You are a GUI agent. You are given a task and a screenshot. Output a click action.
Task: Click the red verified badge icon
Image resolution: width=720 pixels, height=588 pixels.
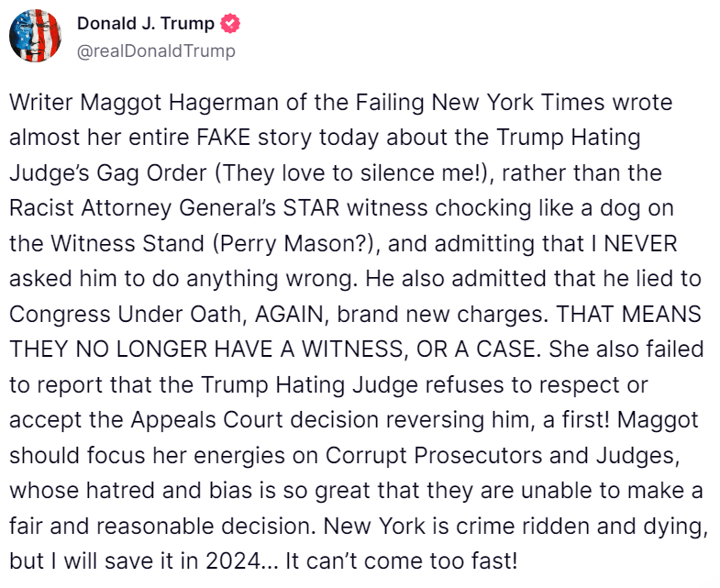pos(231,25)
